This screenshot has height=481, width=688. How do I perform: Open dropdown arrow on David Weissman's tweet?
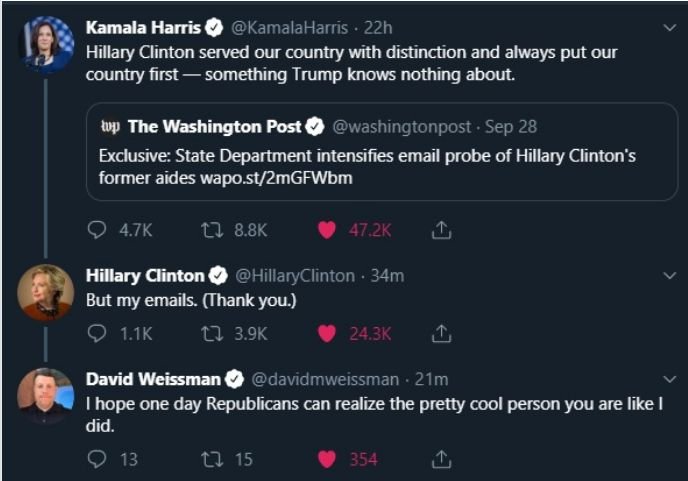[670, 379]
